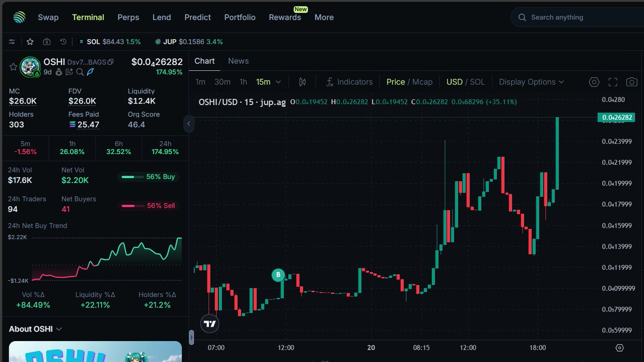Switch chart to Price mode
Viewport: 644px width, 362px height.
[x=396, y=82]
